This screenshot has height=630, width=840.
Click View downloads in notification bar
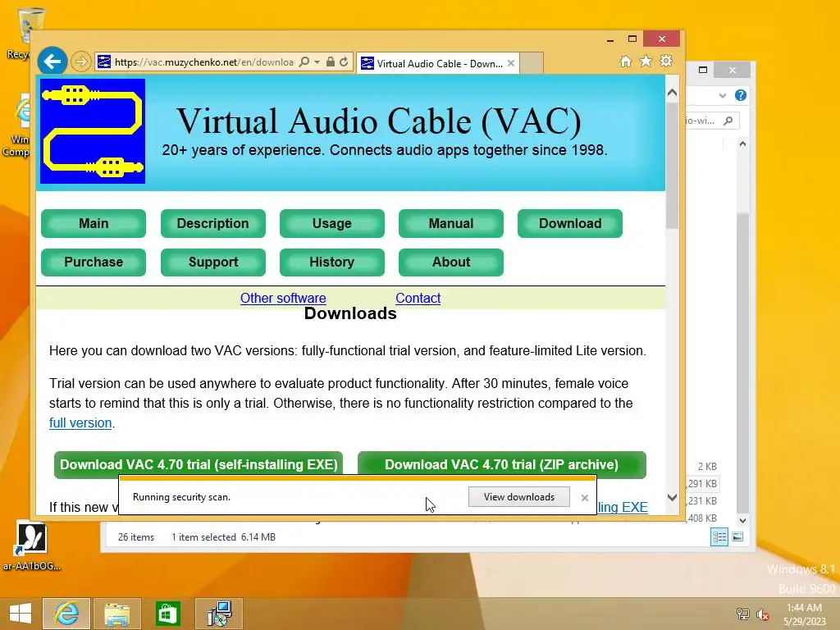518,496
